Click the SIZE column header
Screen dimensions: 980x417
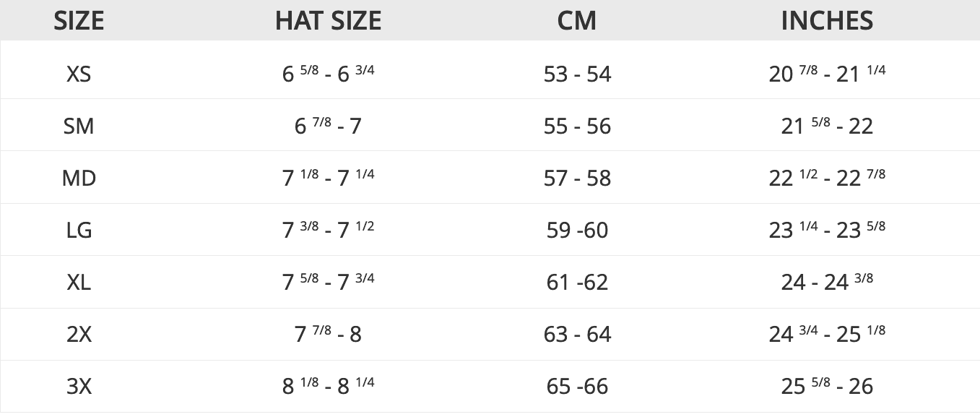(79, 20)
